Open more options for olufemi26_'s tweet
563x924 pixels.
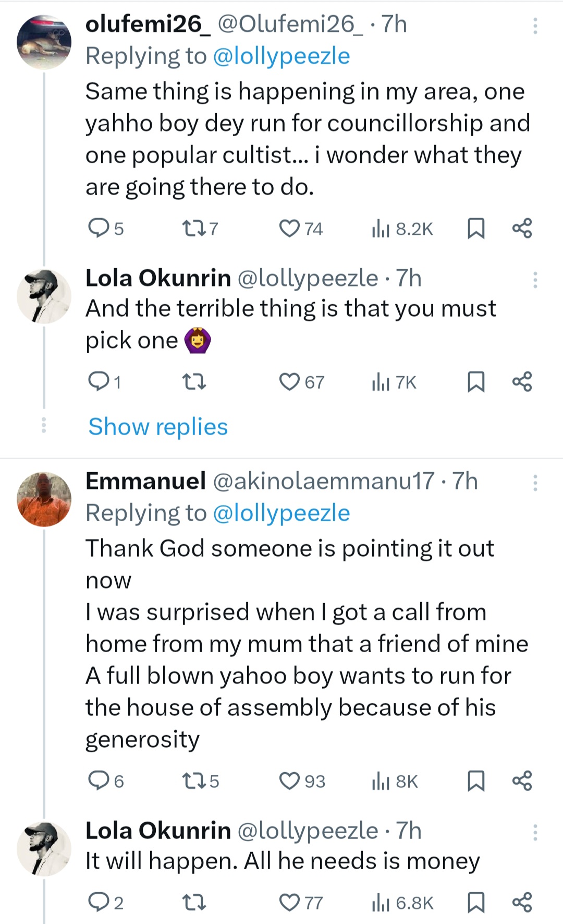535,26
